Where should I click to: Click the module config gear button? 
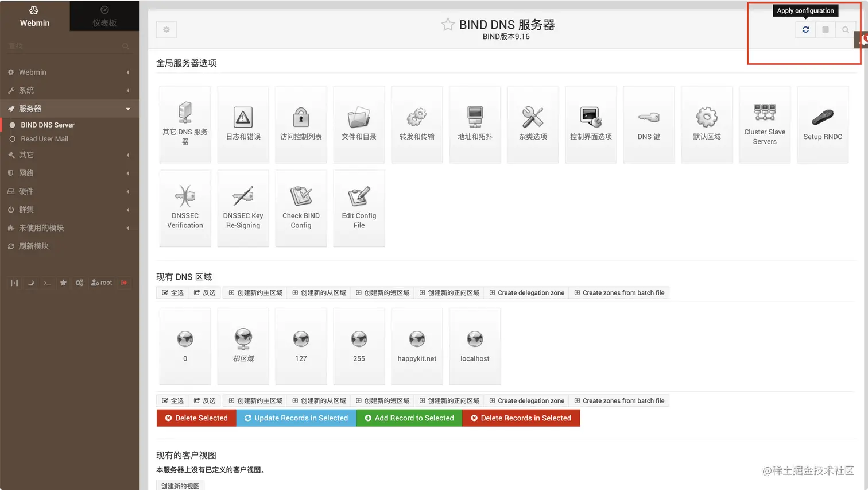coord(166,29)
